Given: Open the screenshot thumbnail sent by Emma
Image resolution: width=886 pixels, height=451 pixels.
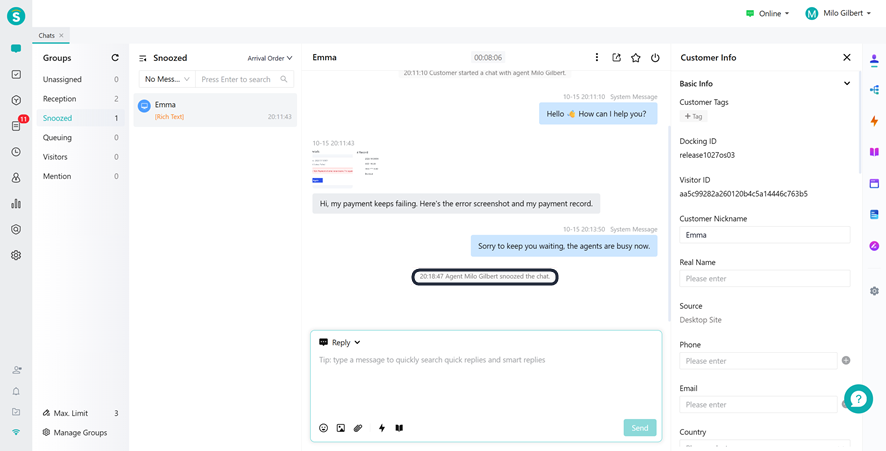Looking at the screenshot, I should tap(345, 170).
